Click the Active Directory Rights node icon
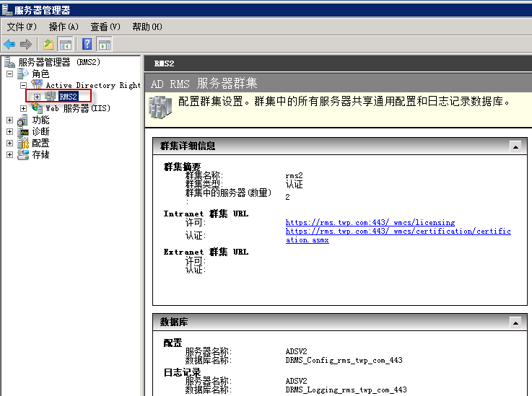Image resolution: width=532 pixels, height=396 pixels. click(37, 85)
